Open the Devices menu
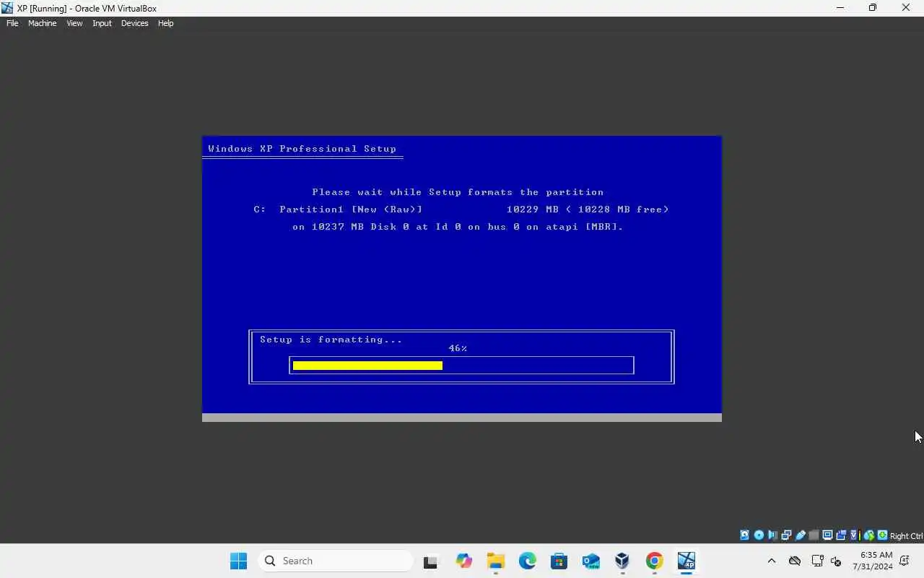 point(134,23)
